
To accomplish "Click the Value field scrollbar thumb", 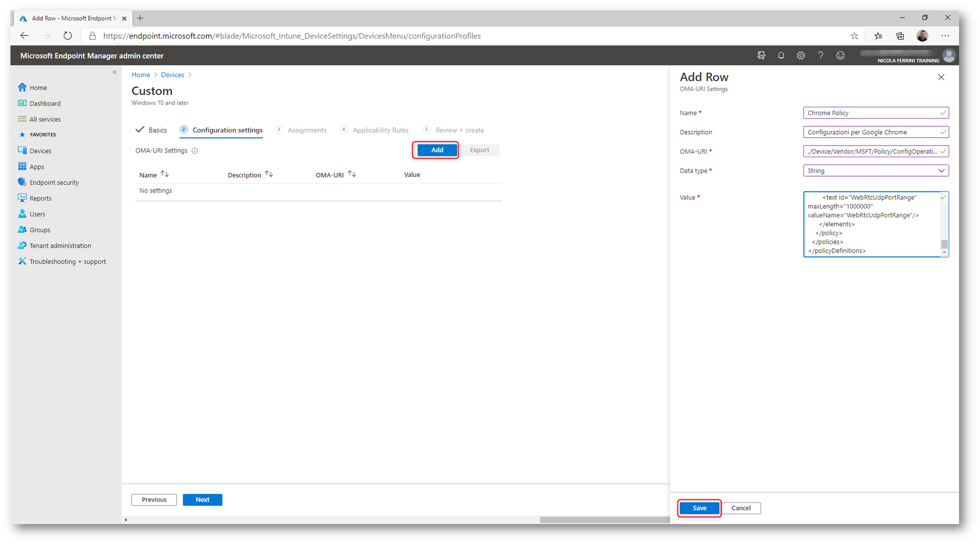I will [944, 244].
